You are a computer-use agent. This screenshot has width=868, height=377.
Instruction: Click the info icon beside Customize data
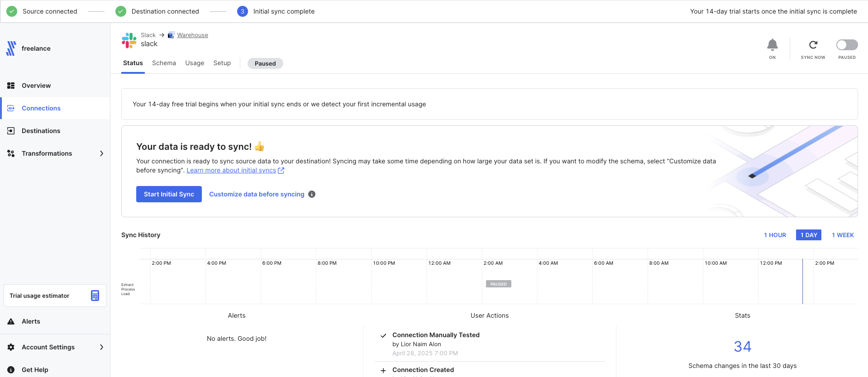312,194
